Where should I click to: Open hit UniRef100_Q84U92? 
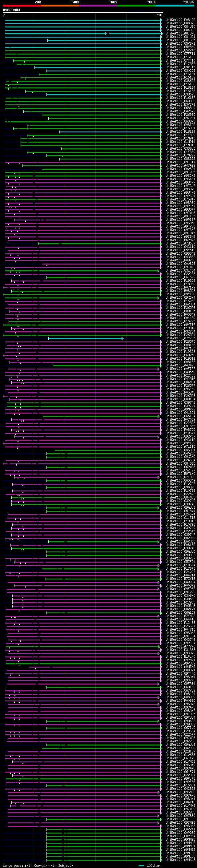tap(180, 30)
